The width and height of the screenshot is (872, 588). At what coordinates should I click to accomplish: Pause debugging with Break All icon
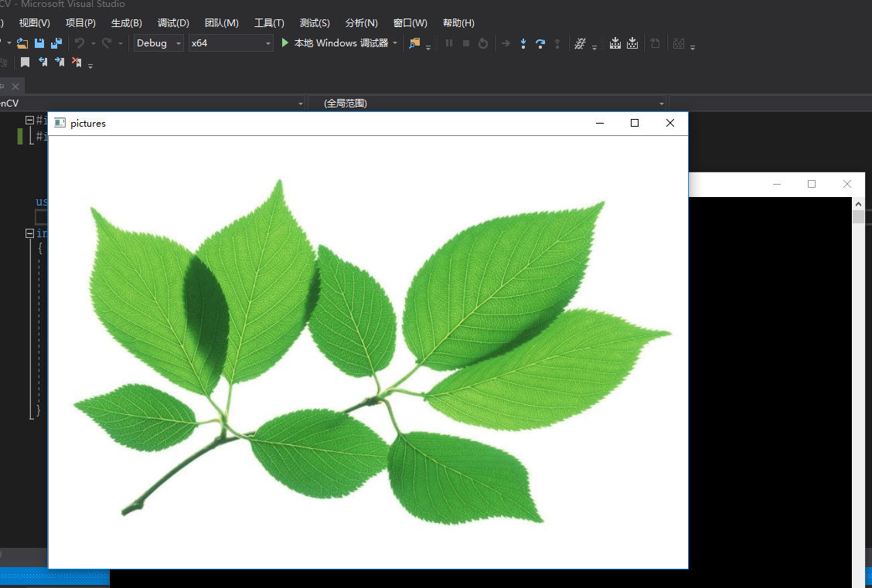tap(449, 42)
